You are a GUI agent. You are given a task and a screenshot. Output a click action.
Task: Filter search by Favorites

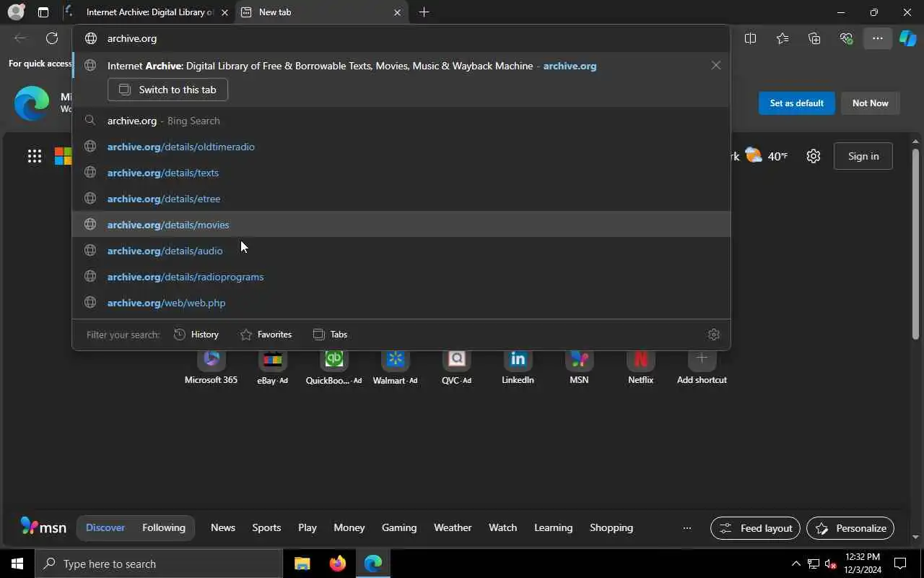tap(266, 335)
